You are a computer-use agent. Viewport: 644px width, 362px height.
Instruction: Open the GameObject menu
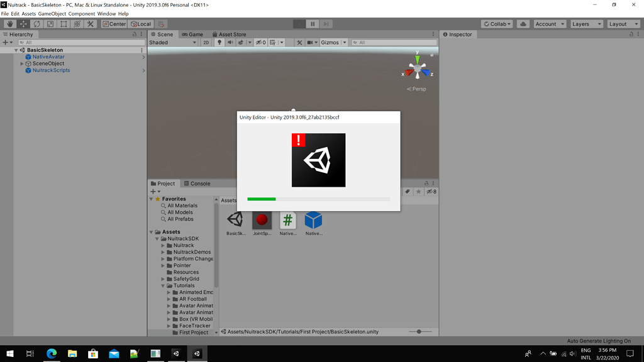(x=52, y=13)
